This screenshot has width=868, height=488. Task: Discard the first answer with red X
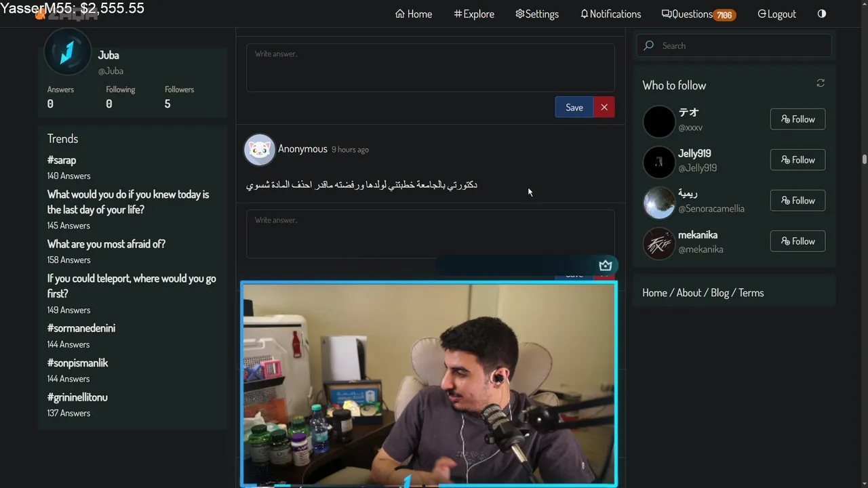point(604,107)
